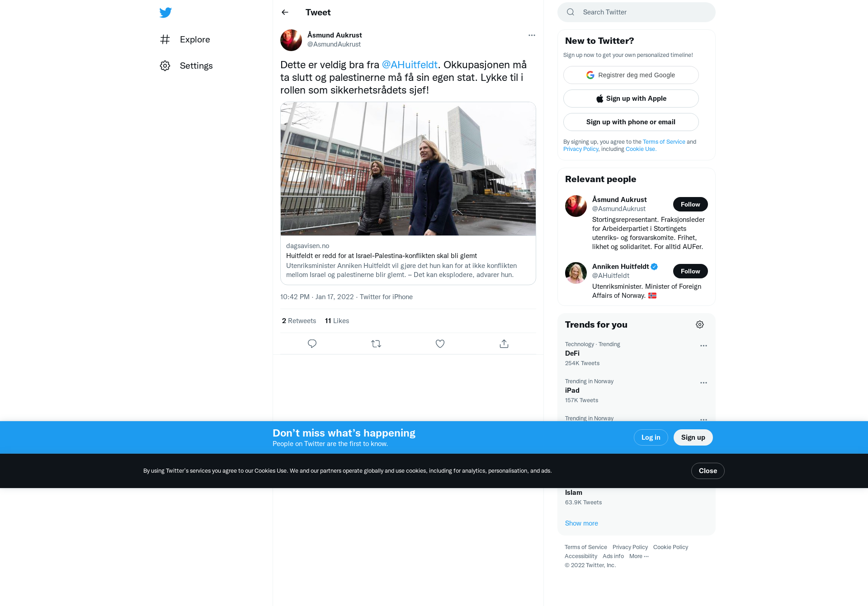This screenshot has height=606, width=868.
Task: Sign up with Apple button
Action: click(631, 99)
